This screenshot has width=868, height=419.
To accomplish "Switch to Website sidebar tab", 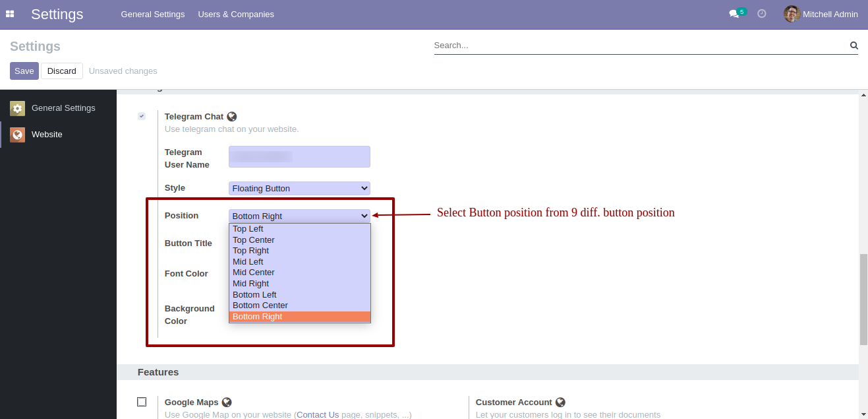I will pos(58,135).
